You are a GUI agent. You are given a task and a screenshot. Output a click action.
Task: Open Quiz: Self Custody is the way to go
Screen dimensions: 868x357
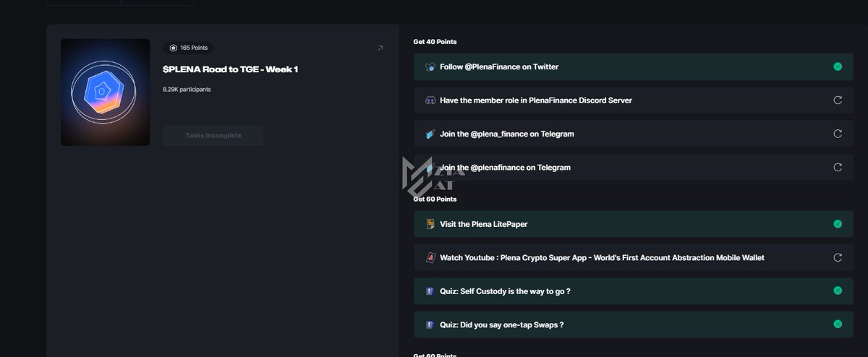point(634,291)
